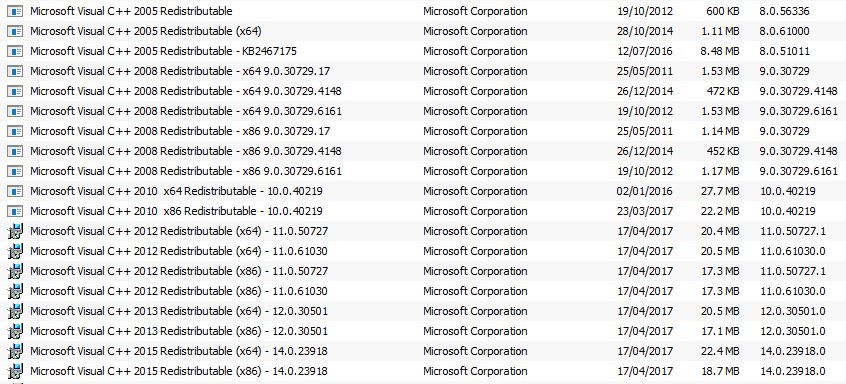846x384 pixels.
Task: Select 2013 Redistributable (x64) - 12.0.30501 name
Action: [179, 311]
